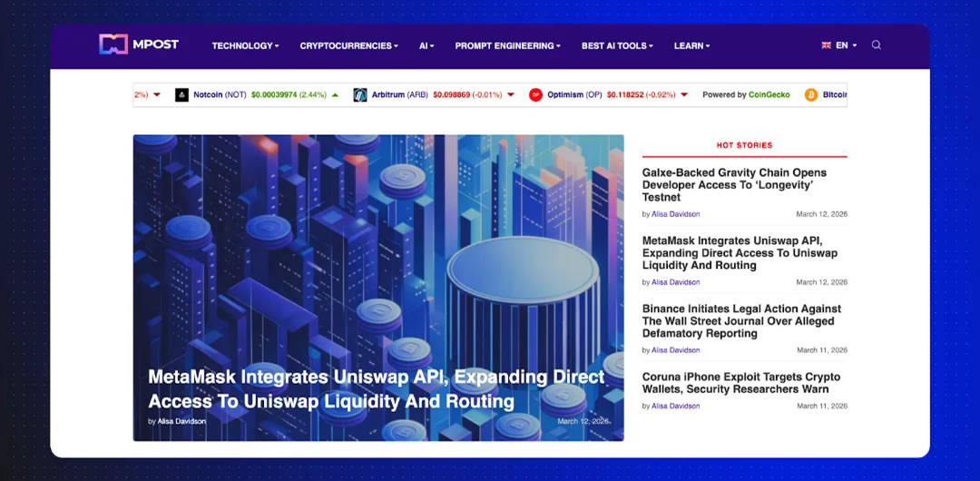The width and height of the screenshot is (980, 481).
Task: Click the Hot Stories heading
Action: click(744, 145)
